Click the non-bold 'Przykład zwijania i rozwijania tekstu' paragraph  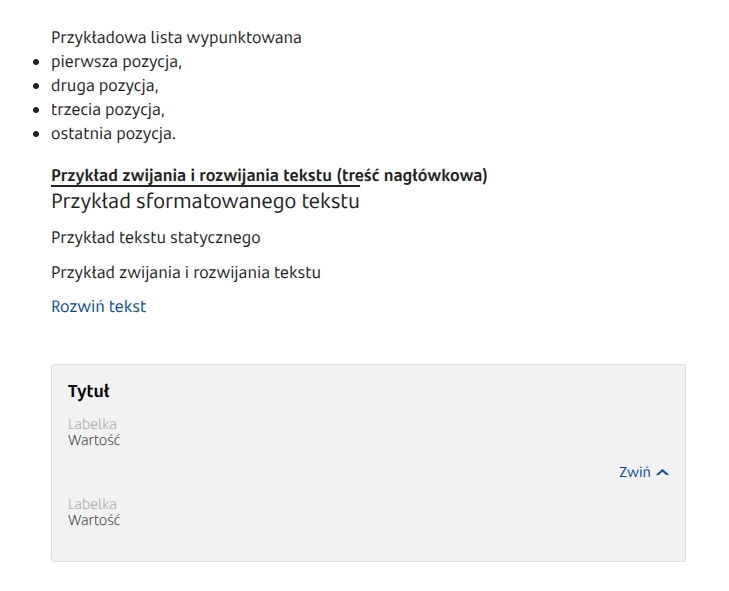[185, 273]
